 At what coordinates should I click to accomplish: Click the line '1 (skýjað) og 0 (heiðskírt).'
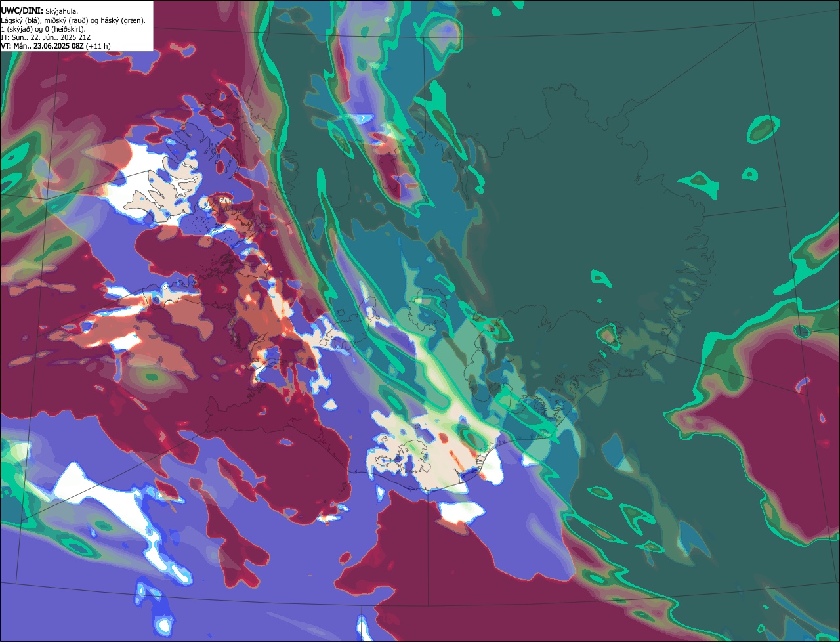(x=43, y=29)
